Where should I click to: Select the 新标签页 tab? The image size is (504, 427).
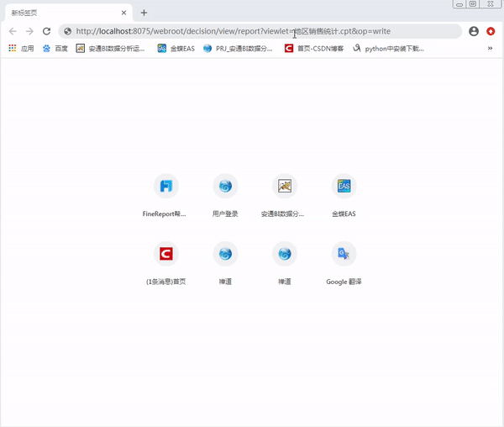pos(69,13)
